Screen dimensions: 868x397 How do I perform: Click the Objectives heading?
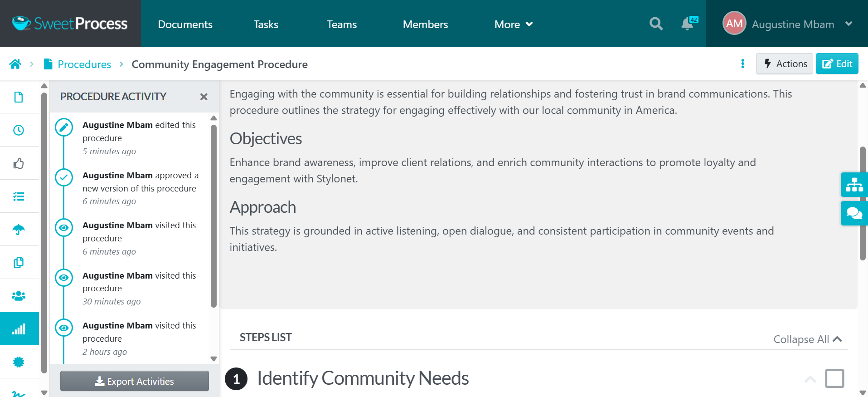pos(266,138)
